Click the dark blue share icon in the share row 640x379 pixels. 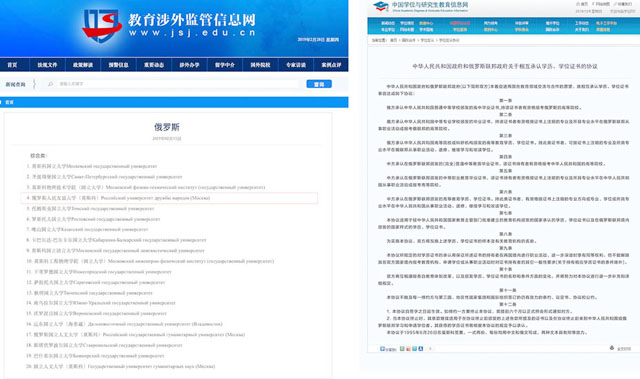[420, 348]
